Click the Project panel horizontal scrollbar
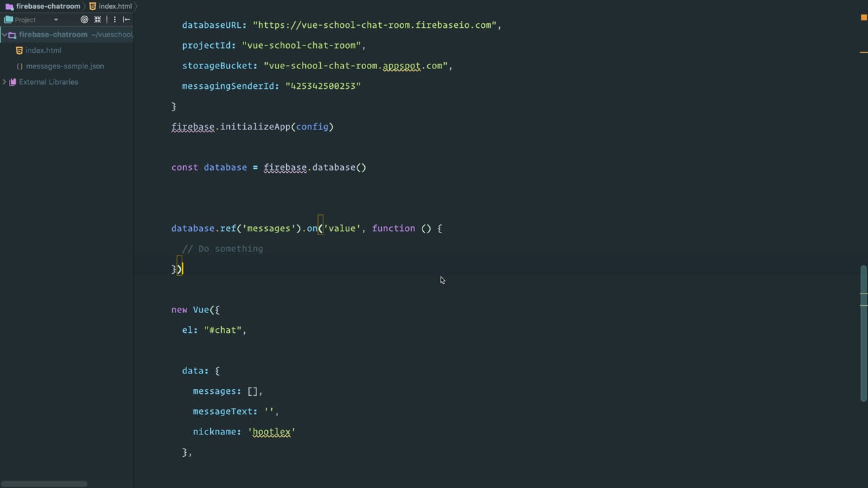This screenshot has width=868, height=488. point(44,484)
